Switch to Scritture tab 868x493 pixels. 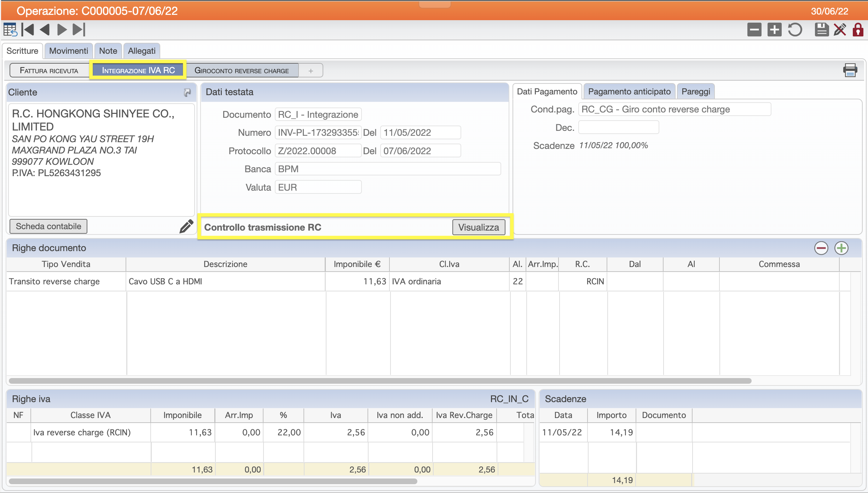point(22,51)
